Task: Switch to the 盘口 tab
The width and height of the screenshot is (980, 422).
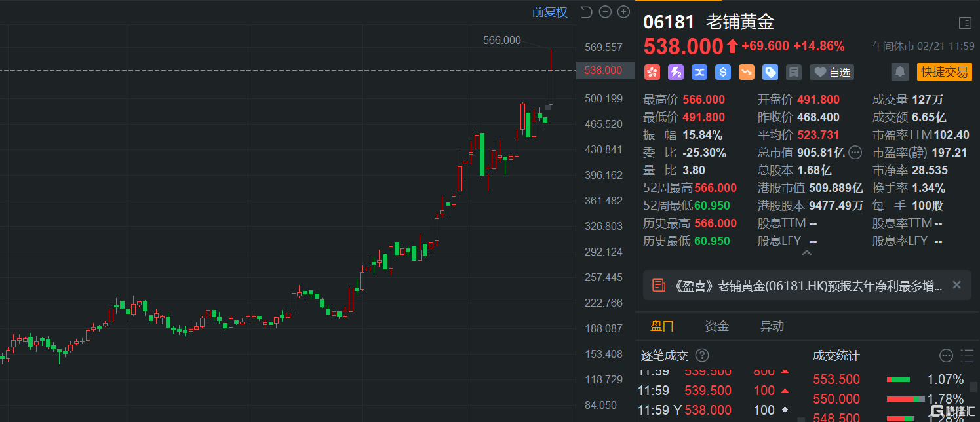Action: (662, 326)
